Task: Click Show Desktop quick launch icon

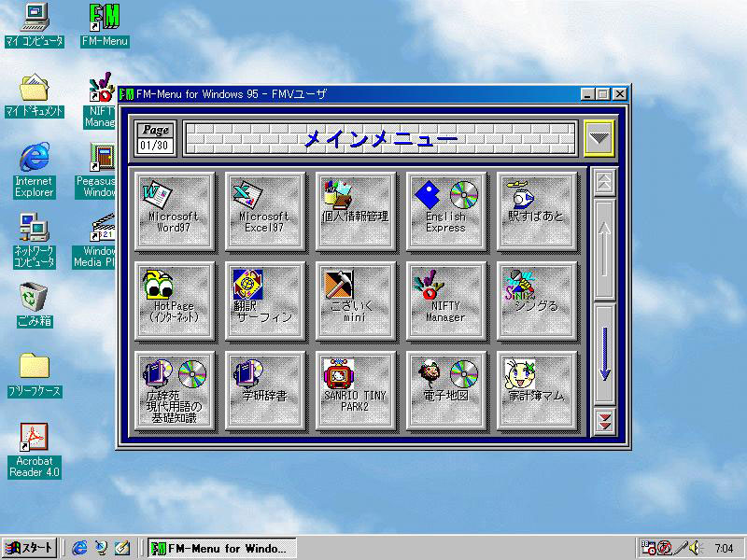Action: click(x=122, y=548)
